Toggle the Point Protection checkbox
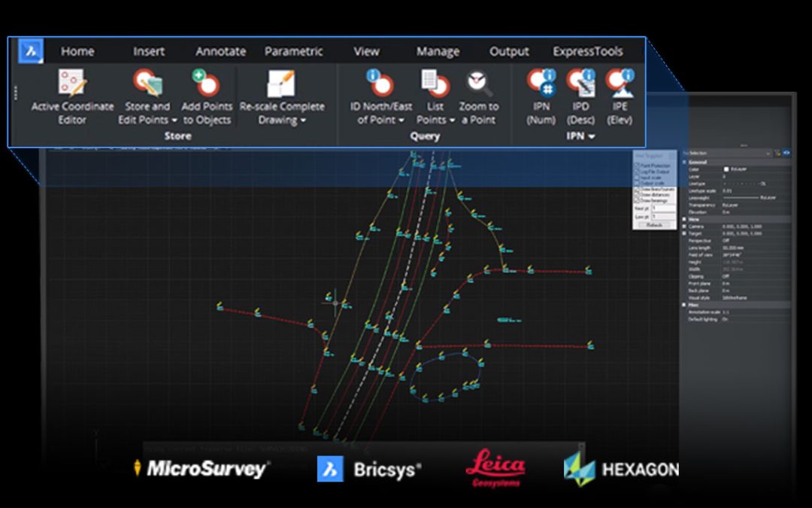Image resolution: width=812 pixels, height=508 pixels. pyautogui.click(x=637, y=165)
